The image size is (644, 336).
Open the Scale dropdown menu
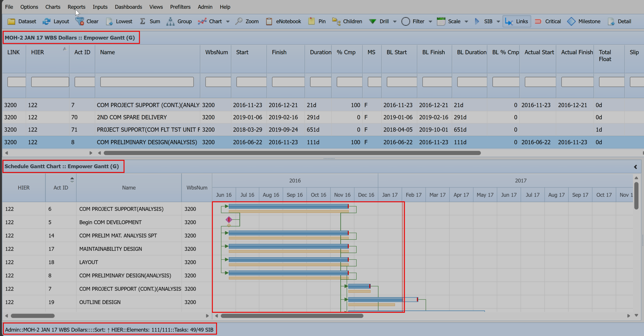(x=467, y=21)
